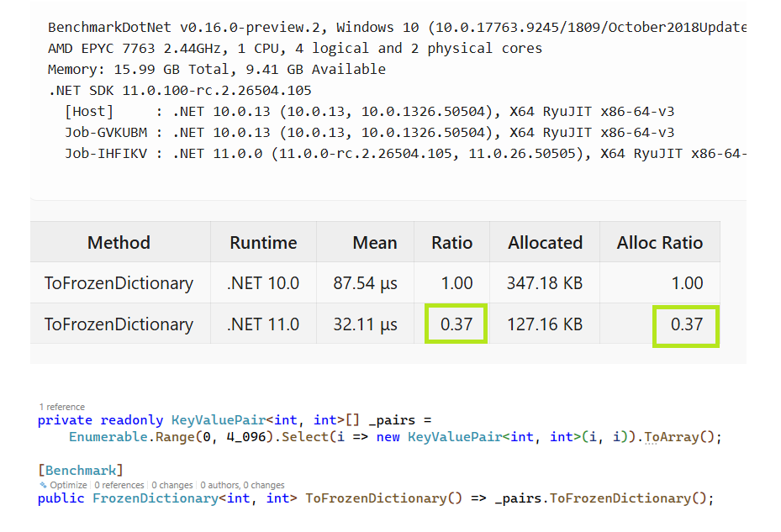
Task: Click the Memory: 15.99 GB Total line
Action: tap(217, 69)
